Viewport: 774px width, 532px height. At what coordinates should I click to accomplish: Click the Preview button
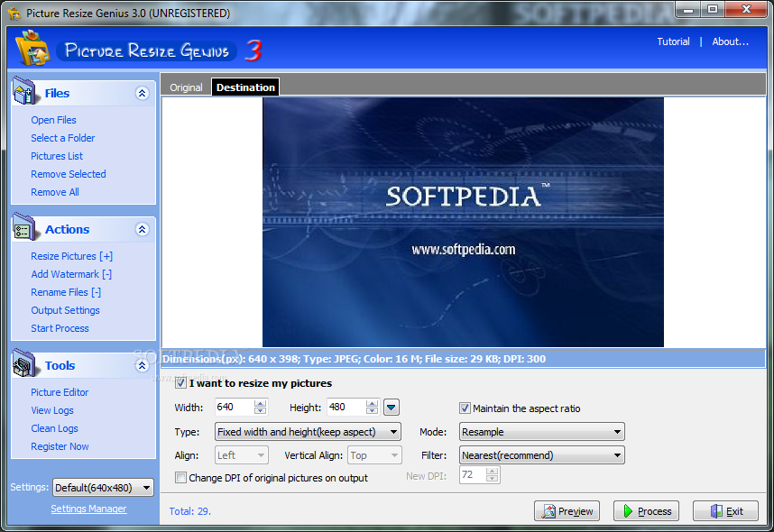(x=567, y=511)
